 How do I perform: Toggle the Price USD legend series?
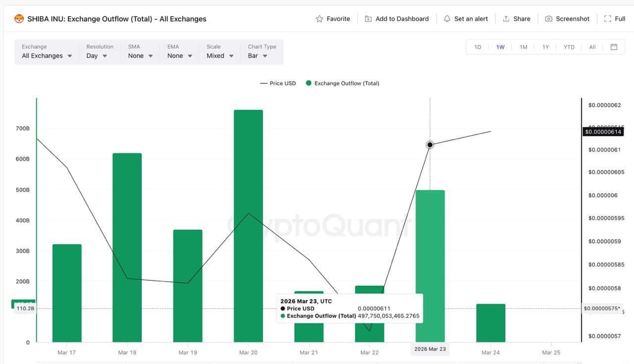click(278, 83)
